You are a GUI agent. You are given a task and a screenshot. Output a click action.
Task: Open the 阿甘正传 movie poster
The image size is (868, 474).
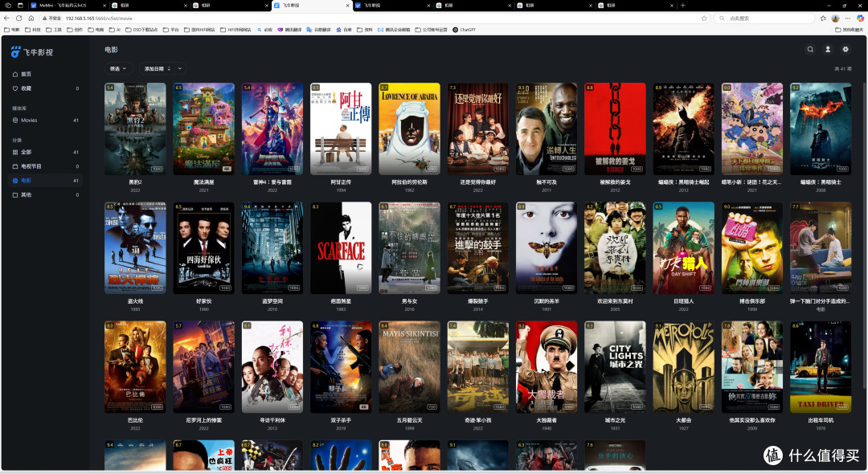(341, 129)
